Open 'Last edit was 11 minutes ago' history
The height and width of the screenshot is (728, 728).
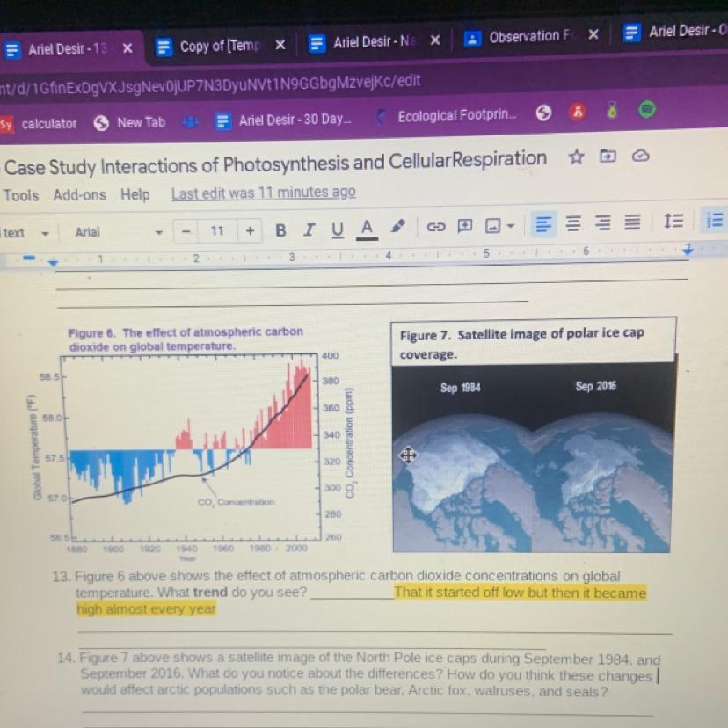(x=263, y=193)
